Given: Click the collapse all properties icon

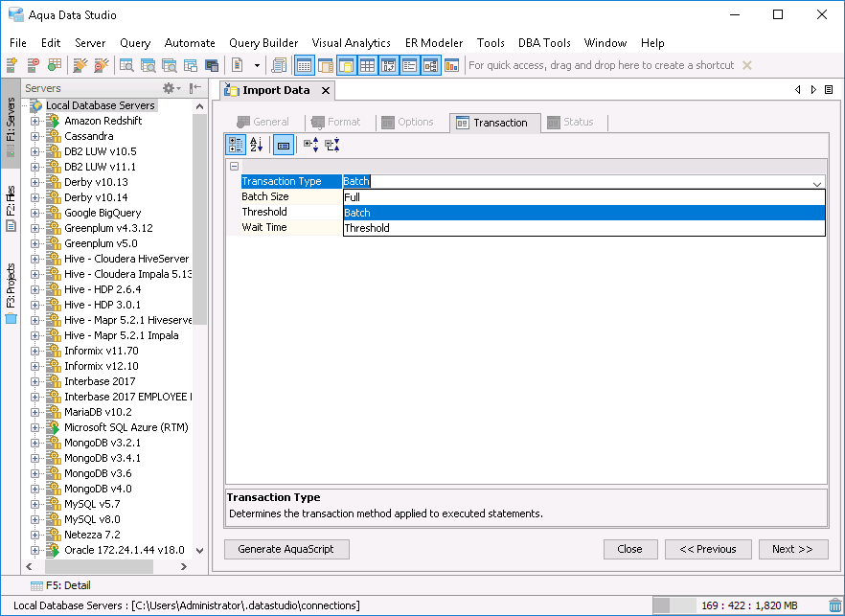Looking at the screenshot, I should coord(331,145).
